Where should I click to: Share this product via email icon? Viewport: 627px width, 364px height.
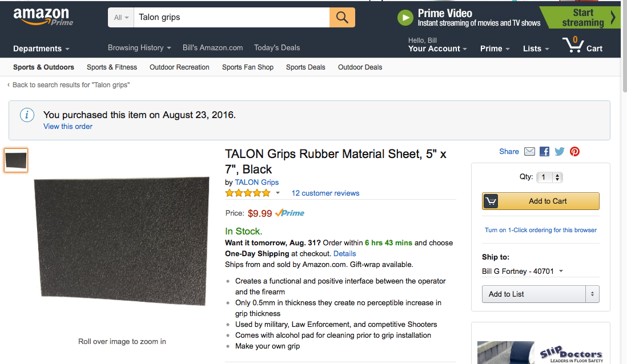[x=529, y=152]
